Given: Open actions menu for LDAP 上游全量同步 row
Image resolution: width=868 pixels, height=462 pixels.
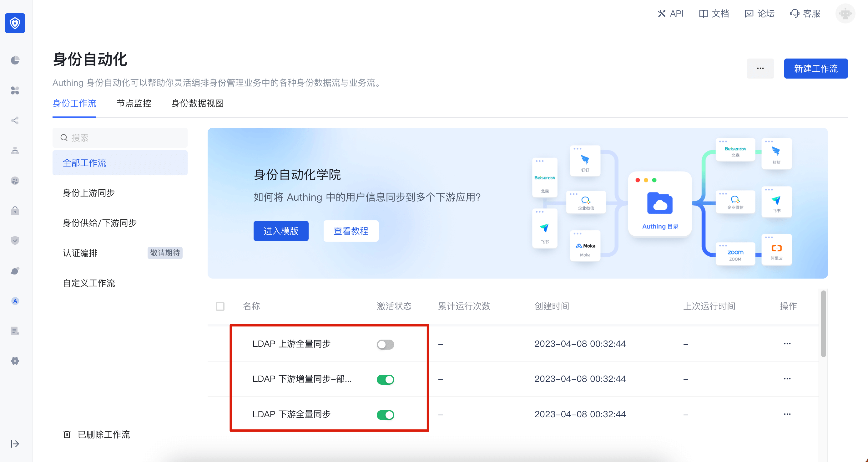Looking at the screenshot, I should click(x=787, y=344).
